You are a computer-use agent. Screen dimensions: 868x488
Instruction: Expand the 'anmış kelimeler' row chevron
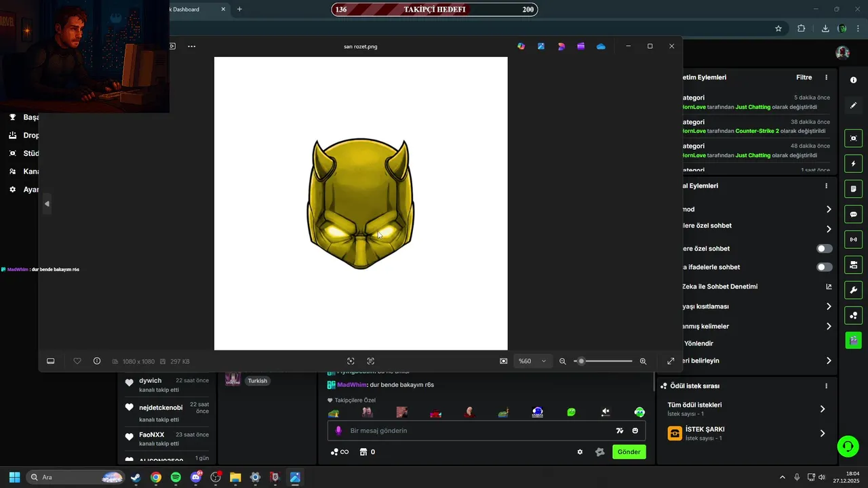(x=828, y=326)
